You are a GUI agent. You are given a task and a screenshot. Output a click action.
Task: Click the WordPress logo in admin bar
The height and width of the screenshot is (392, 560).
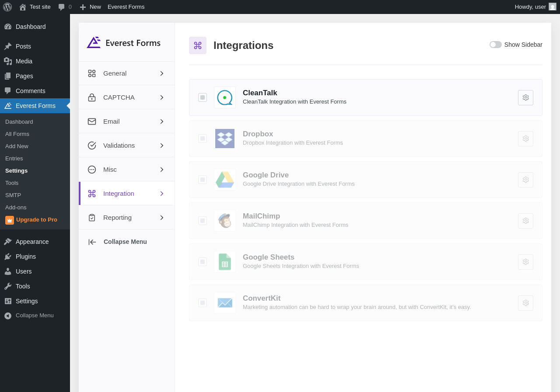tap(7, 7)
